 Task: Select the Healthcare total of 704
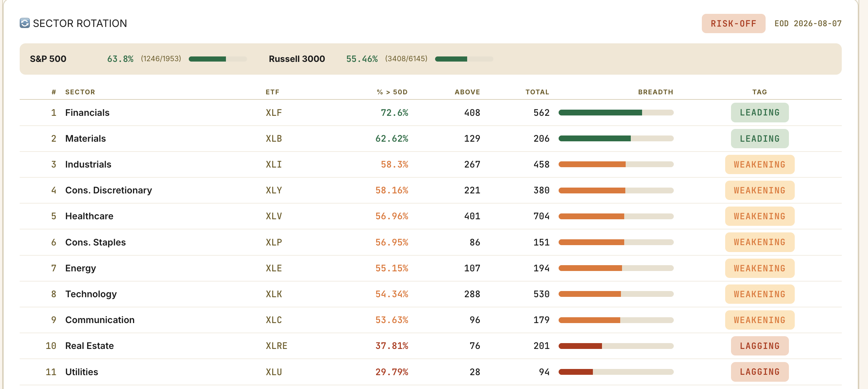(541, 216)
